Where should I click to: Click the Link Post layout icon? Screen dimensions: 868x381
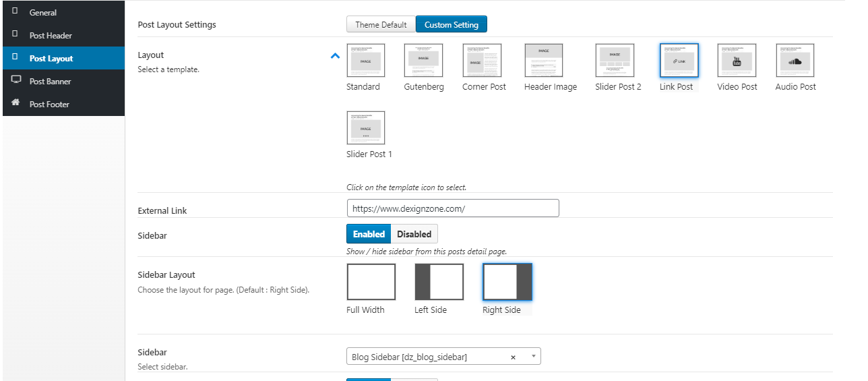tap(679, 61)
